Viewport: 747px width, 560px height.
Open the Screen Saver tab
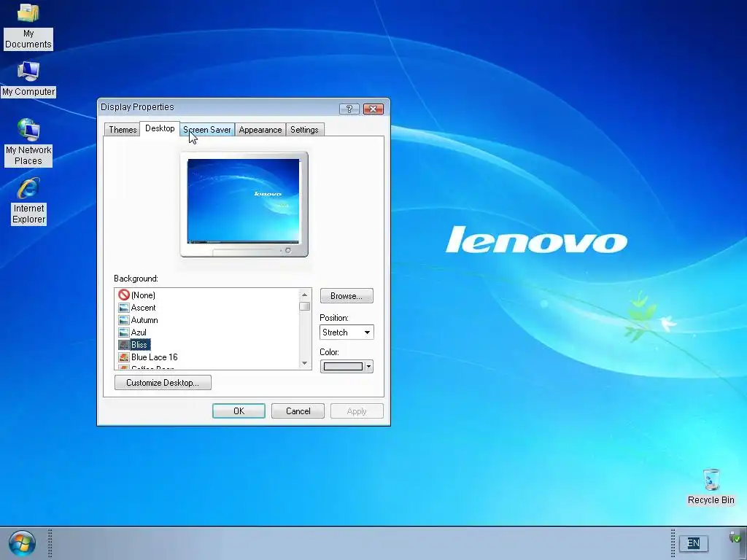[206, 130]
